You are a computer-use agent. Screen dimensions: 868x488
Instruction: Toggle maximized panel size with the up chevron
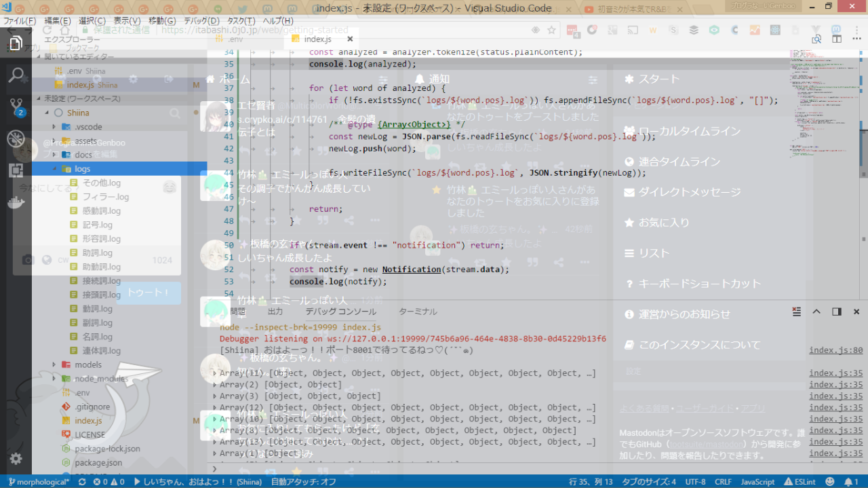[816, 312]
